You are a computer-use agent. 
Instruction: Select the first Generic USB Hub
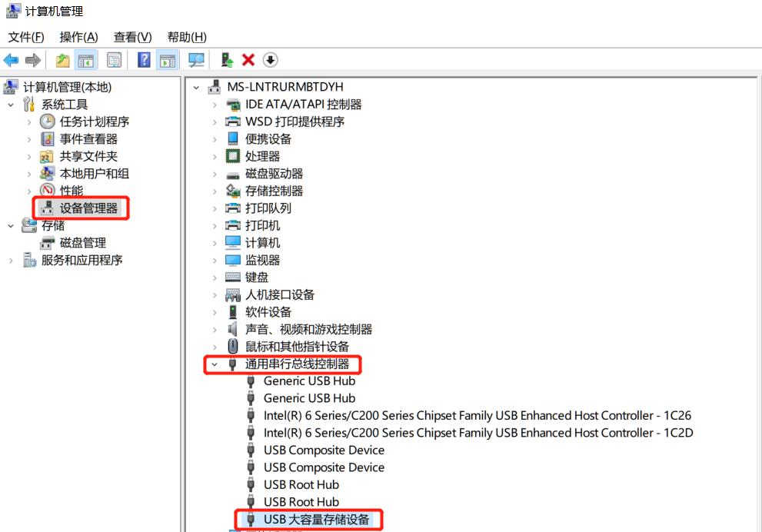309,381
